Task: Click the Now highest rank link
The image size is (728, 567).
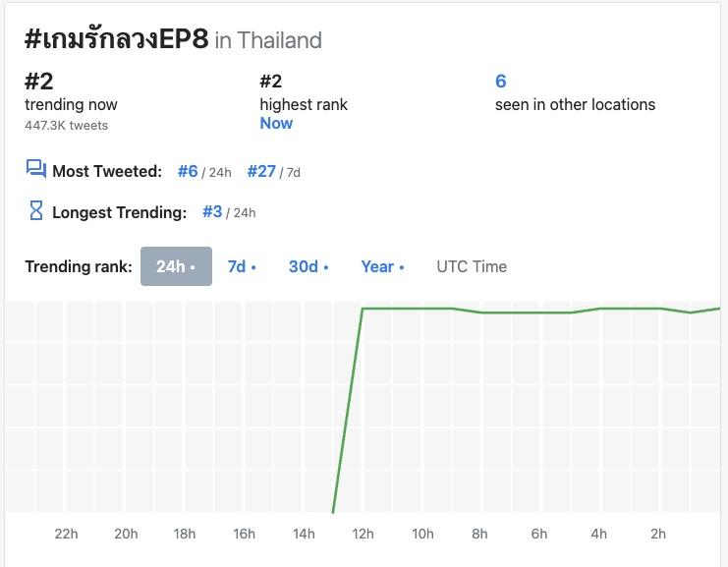Action: click(x=276, y=123)
